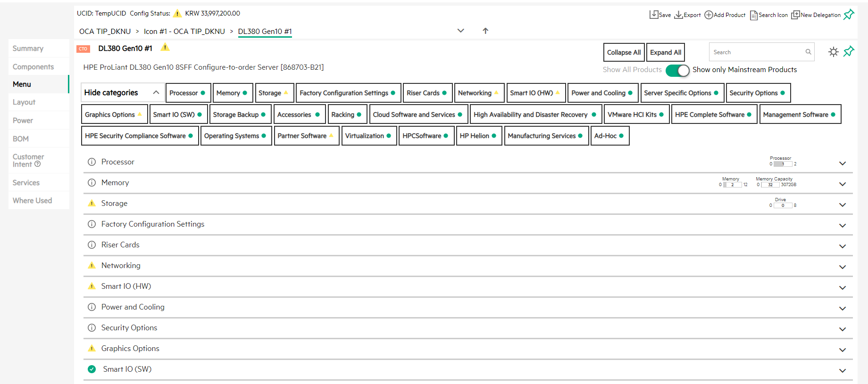Click info icon on Security Options row
Screen dimensions: 868x384
(x=92, y=327)
